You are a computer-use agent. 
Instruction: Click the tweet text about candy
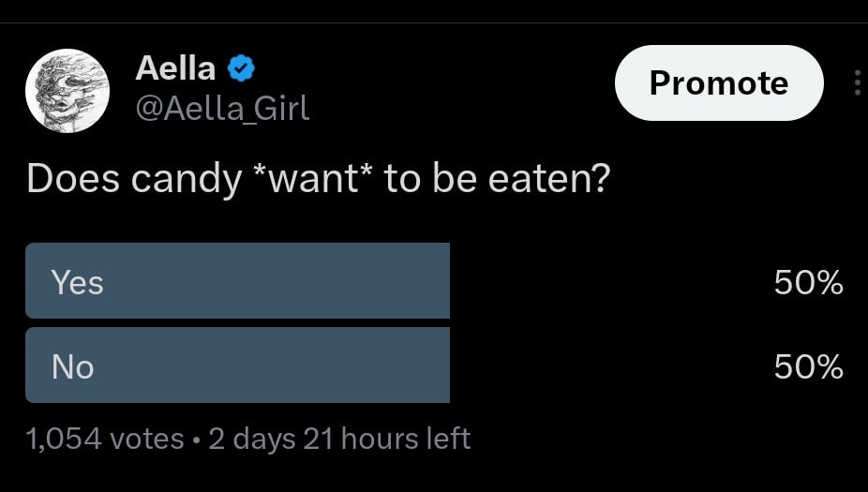(319, 178)
